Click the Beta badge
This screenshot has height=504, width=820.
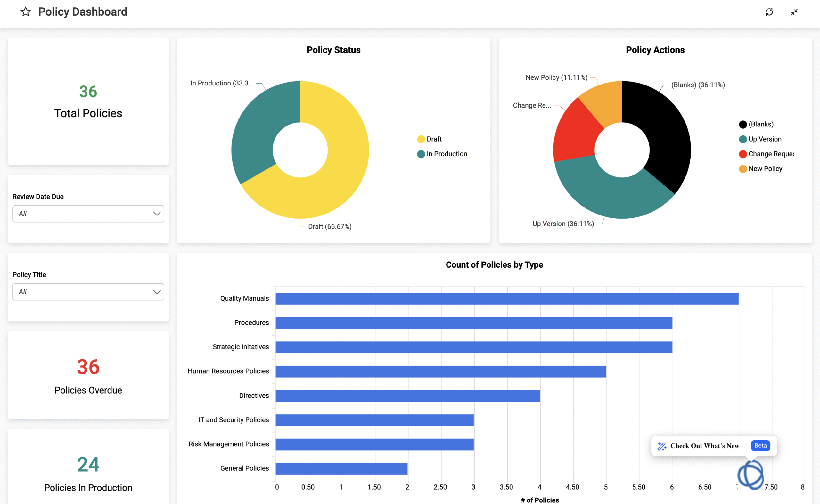760,446
